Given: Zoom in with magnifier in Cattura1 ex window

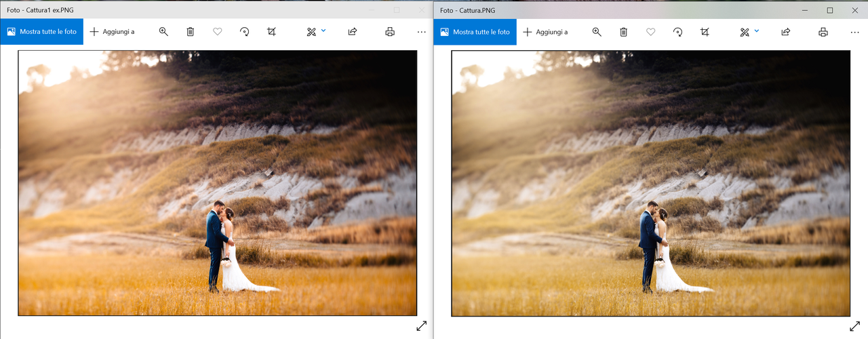Looking at the screenshot, I should point(163,32).
